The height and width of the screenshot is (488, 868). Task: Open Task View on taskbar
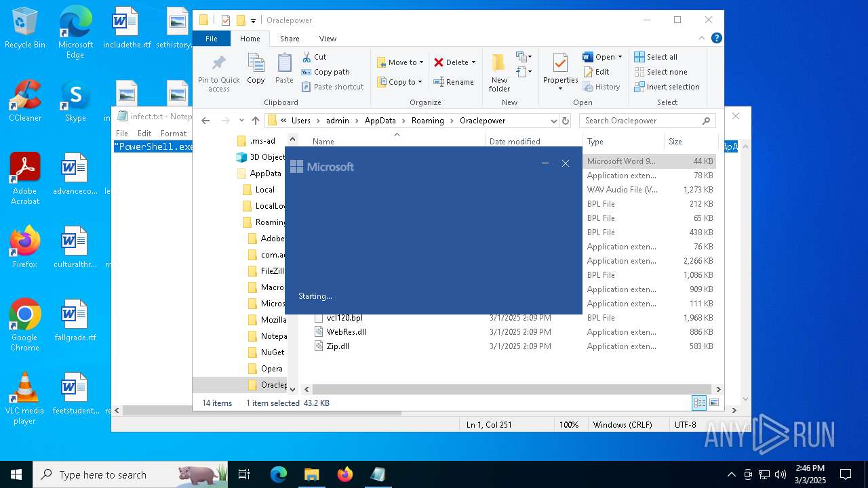[x=244, y=474]
